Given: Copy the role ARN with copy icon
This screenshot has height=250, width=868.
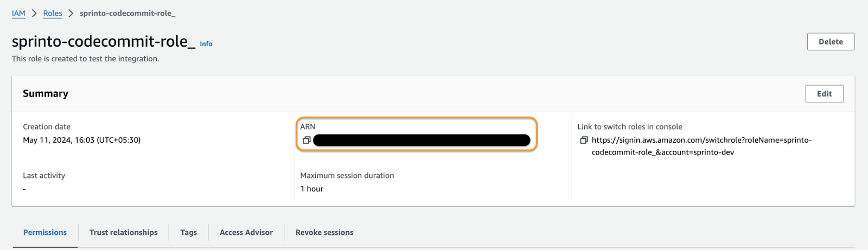Looking at the screenshot, I should pyautogui.click(x=307, y=140).
